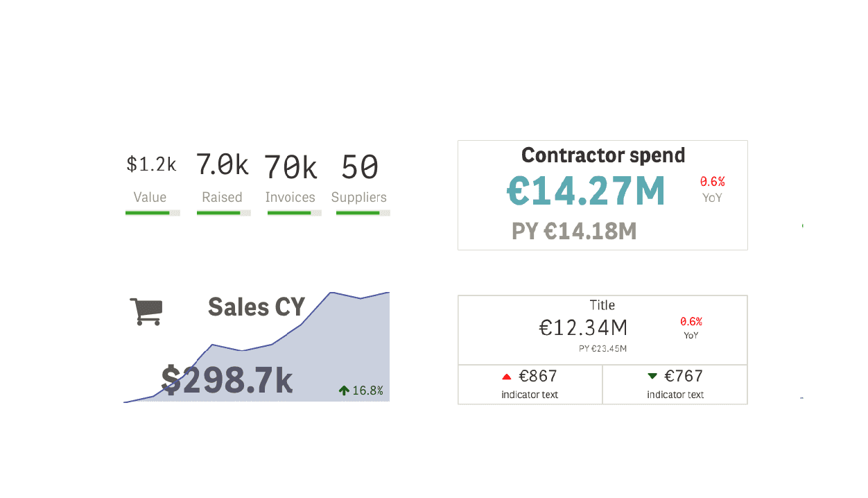This screenshot has width=868, height=498.
Task: Click the green up arrow beside 16.8%
Action: point(344,391)
